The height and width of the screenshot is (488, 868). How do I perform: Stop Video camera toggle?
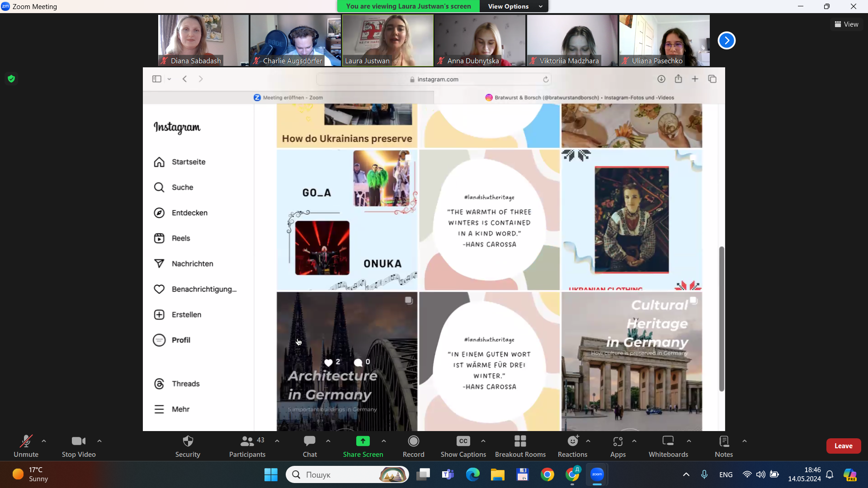pyautogui.click(x=78, y=441)
